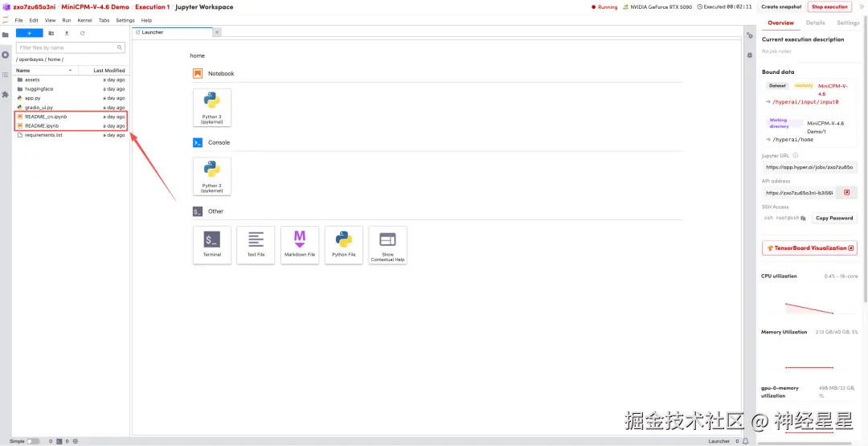Open the Debugger bug icon on right sidebar
Viewport: 868px width, 446px height.
750,55
